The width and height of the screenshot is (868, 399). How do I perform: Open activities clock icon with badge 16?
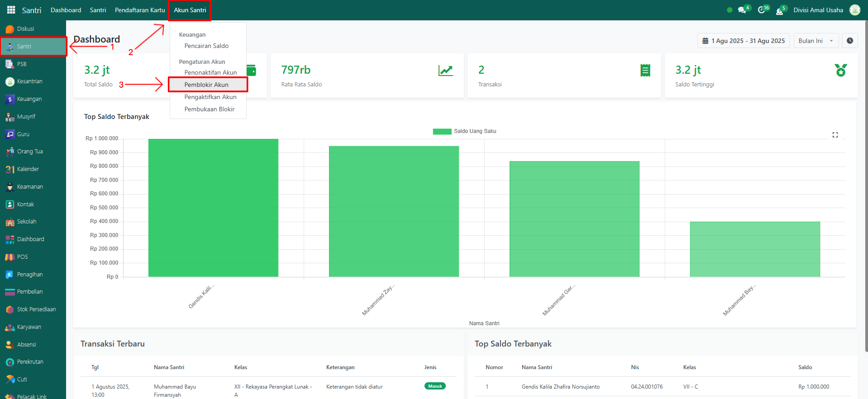click(x=762, y=10)
